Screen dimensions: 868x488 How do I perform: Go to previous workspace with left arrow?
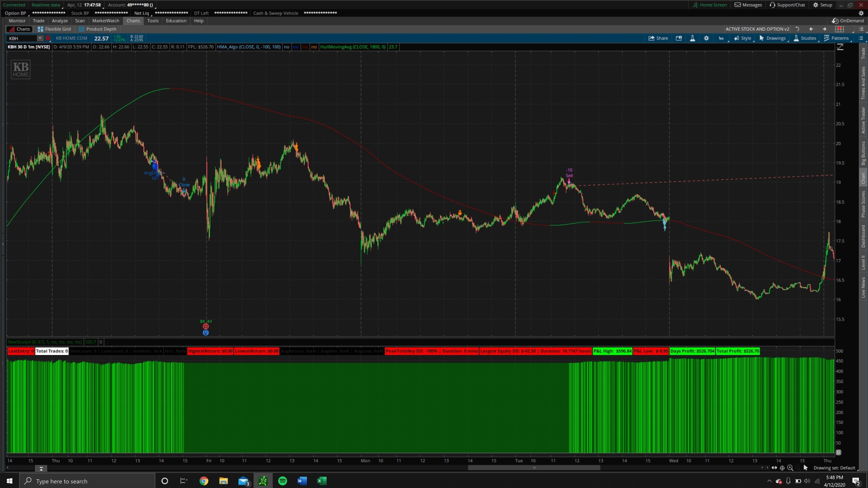click(811, 29)
